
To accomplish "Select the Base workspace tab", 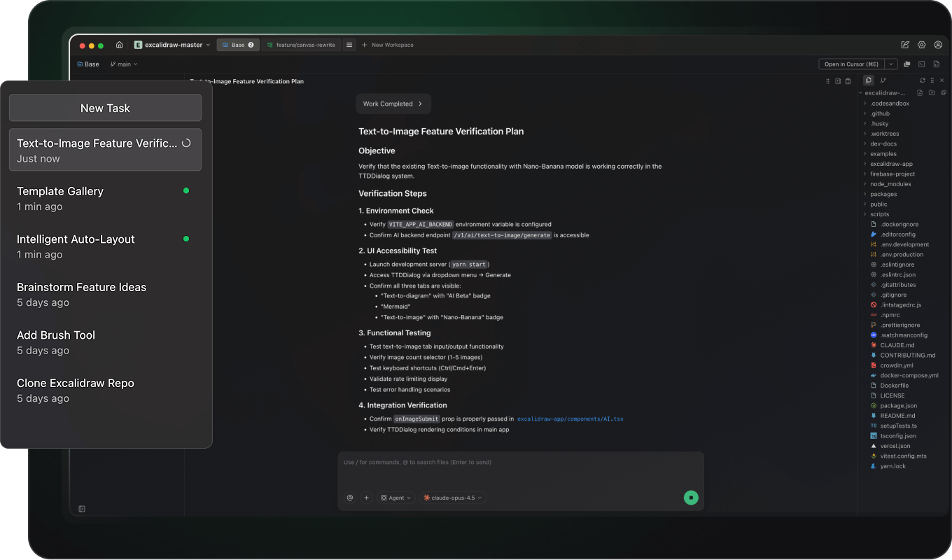I will [x=238, y=45].
